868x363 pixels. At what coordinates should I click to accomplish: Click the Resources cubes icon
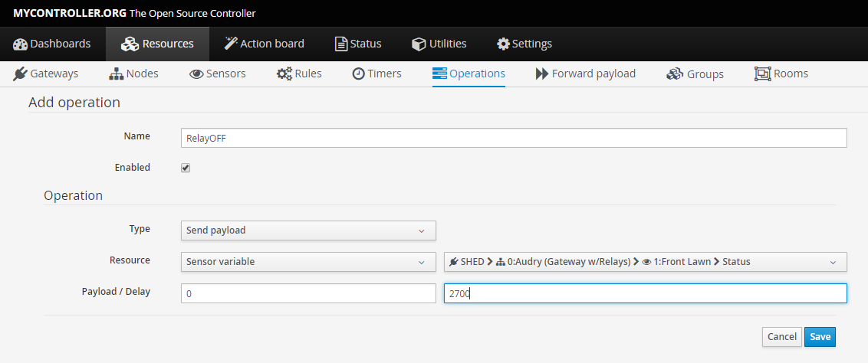[x=130, y=44]
